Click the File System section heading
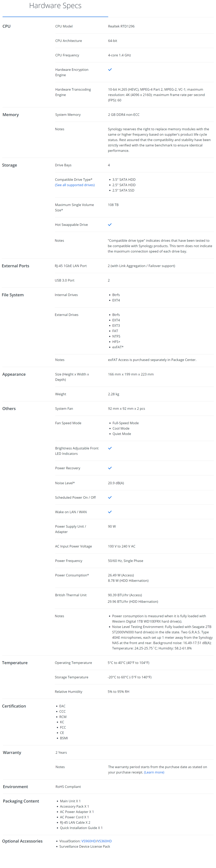Viewport: 216px width, 868px height. 13,295
